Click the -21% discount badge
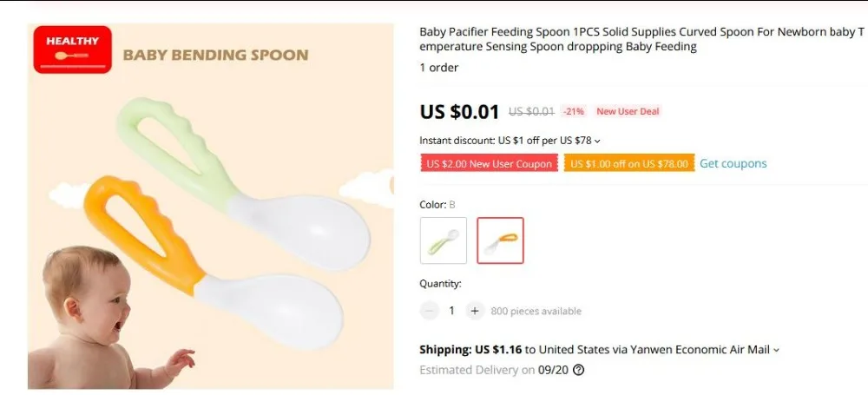 tap(574, 111)
